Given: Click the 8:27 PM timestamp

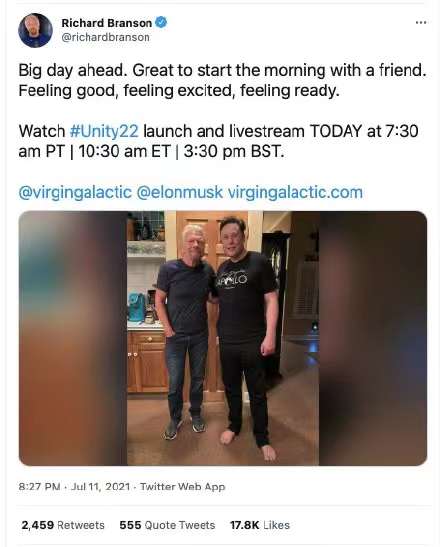Looking at the screenshot, I should (x=39, y=487).
